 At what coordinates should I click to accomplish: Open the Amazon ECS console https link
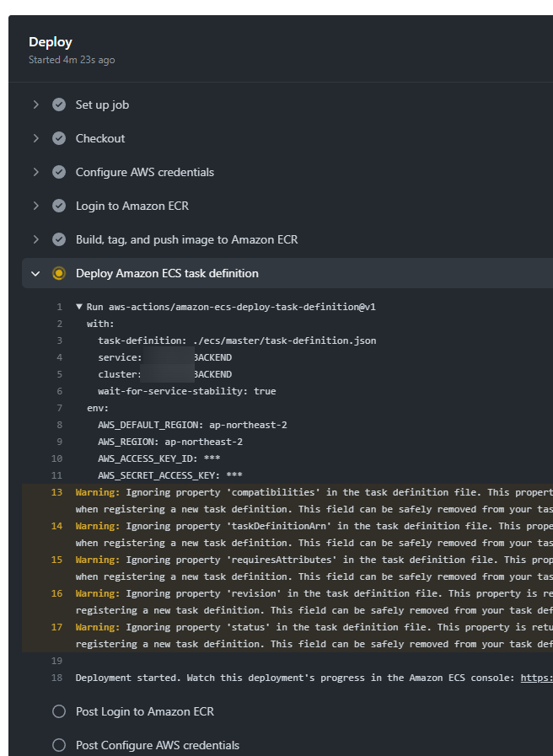[536, 678]
